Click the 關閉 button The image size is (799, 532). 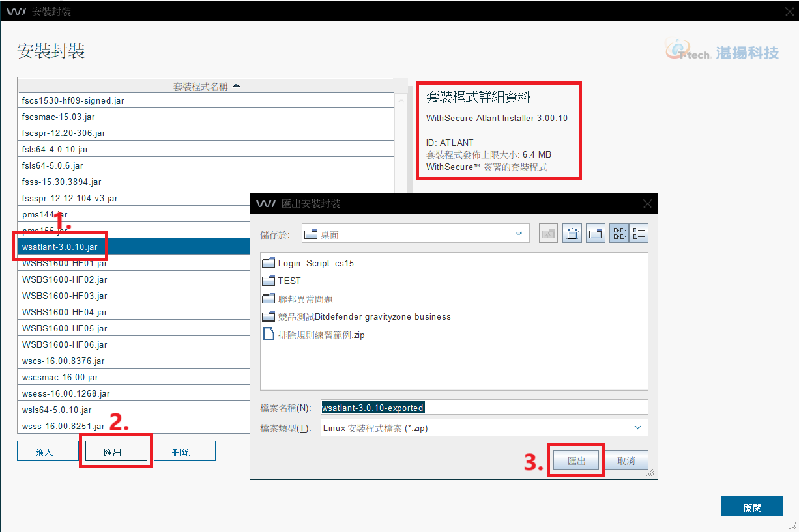click(x=752, y=507)
